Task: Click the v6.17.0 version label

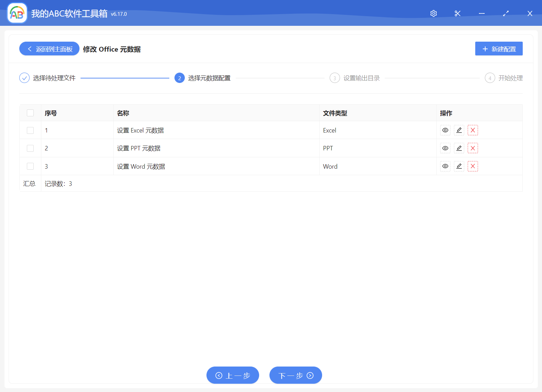Action: click(x=119, y=14)
